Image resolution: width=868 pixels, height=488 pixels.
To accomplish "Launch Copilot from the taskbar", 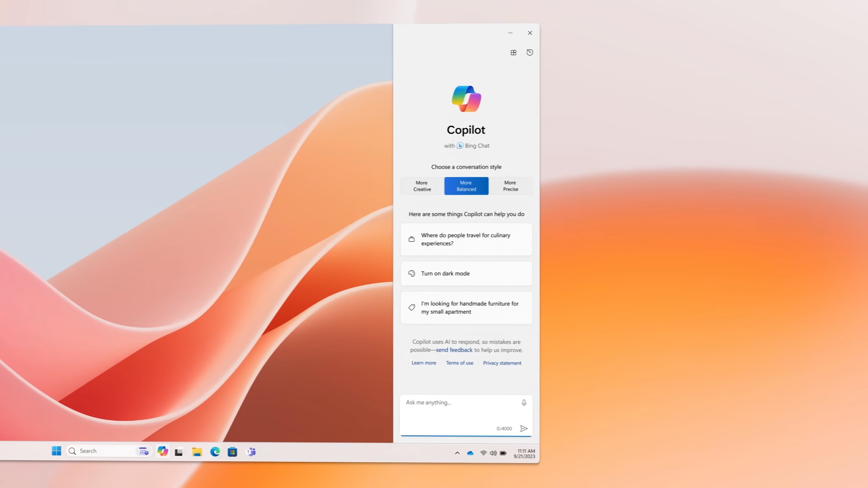I will click(162, 451).
